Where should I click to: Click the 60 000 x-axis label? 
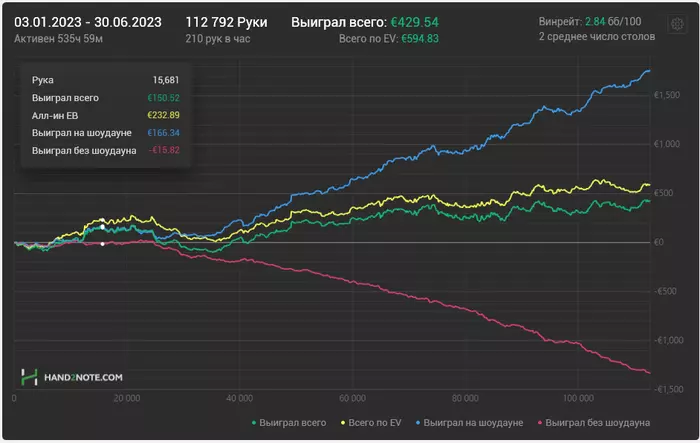click(x=352, y=398)
